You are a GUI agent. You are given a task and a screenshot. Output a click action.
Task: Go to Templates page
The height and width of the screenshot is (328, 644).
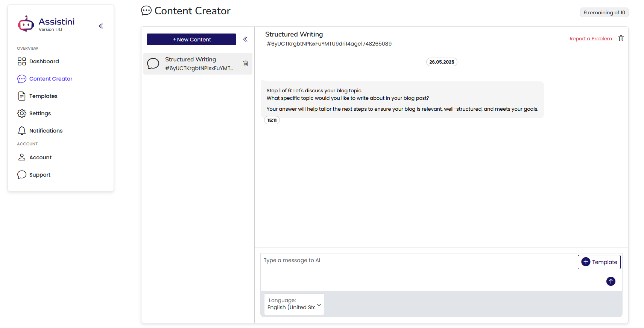coord(43,96)
